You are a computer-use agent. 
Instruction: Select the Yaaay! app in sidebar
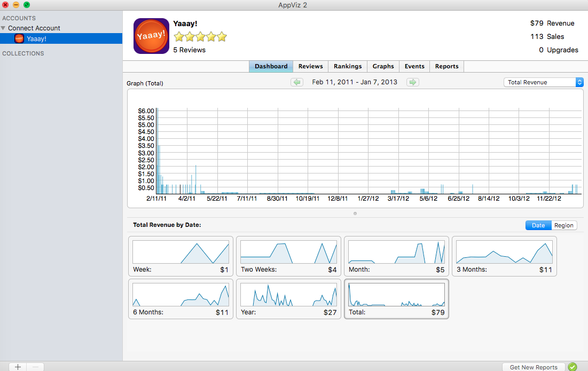pyautogui.click(x=61, y=38)
